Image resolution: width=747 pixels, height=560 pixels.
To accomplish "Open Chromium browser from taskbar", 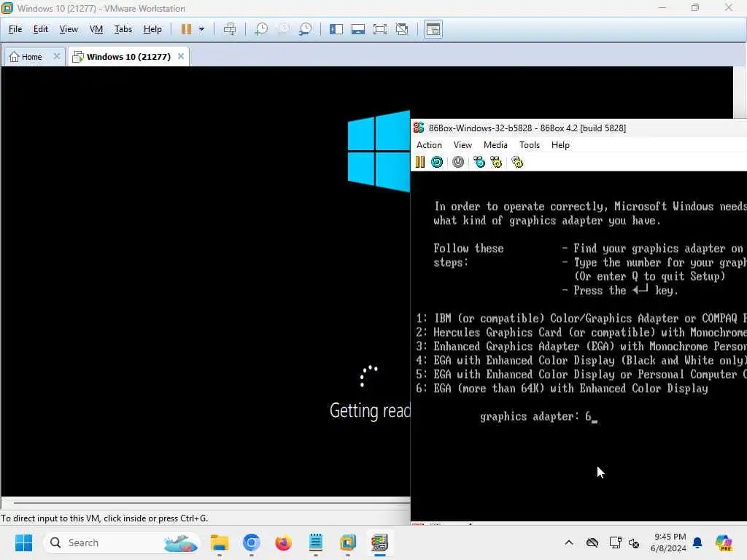I will click(x=252, y=542).
